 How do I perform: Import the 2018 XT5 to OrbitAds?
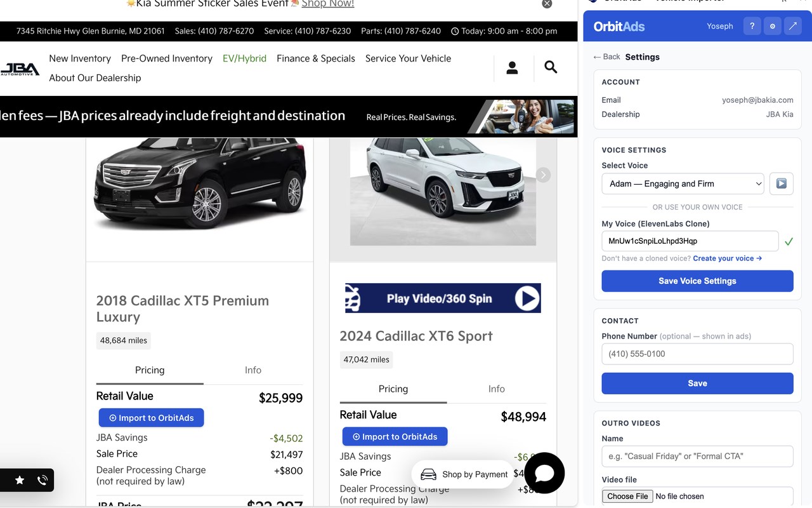click(x=152, y=418)
